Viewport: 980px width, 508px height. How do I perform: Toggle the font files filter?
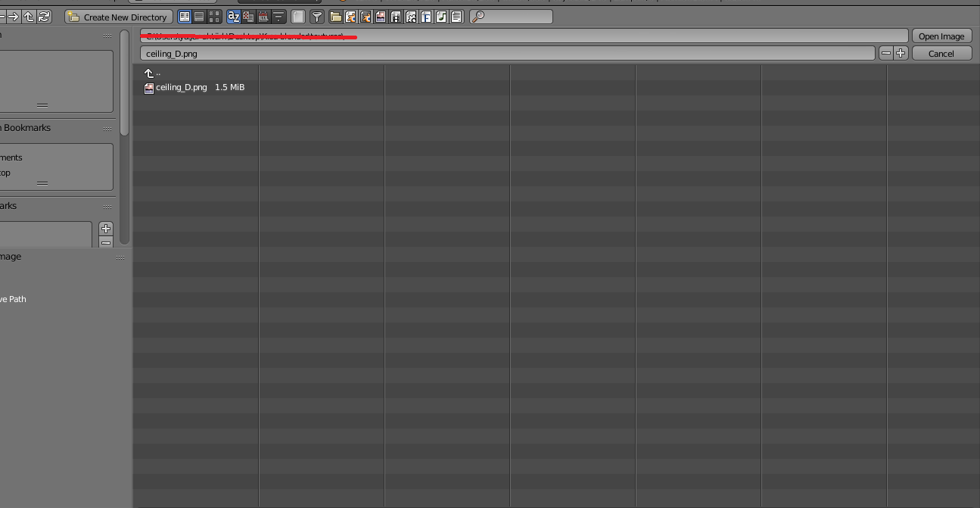point(426,17)
